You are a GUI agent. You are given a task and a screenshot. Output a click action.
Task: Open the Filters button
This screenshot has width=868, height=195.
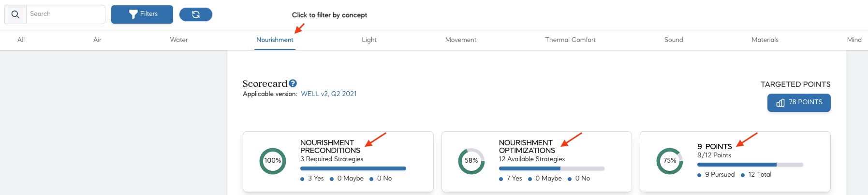click(x=142, y=14)
